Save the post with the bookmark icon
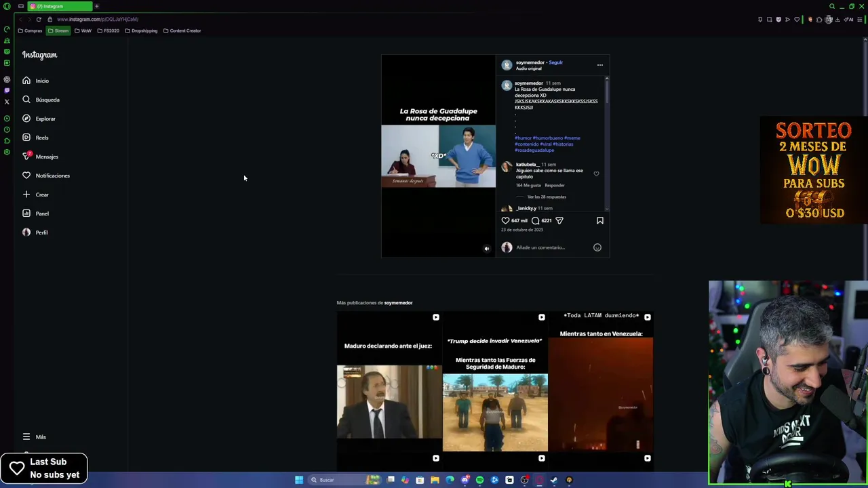Viewport: 868px width, 488px height. [600, 220]
